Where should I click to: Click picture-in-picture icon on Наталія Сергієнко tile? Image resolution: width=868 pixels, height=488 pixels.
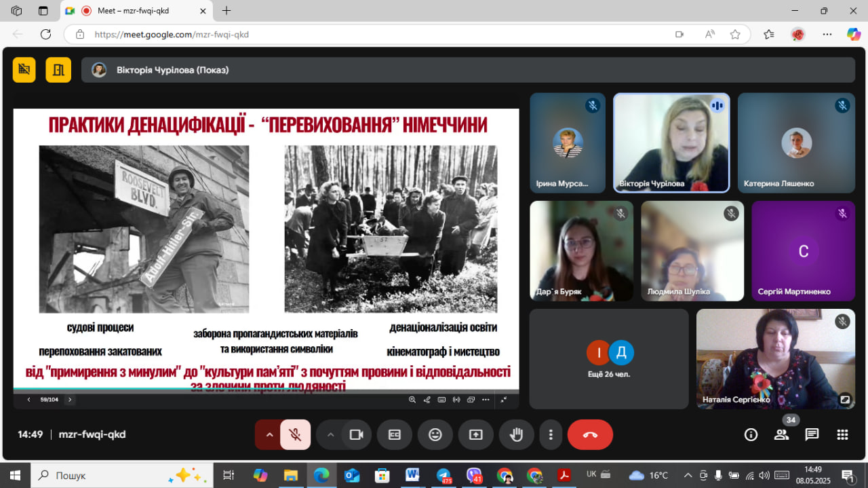point(844,399)
